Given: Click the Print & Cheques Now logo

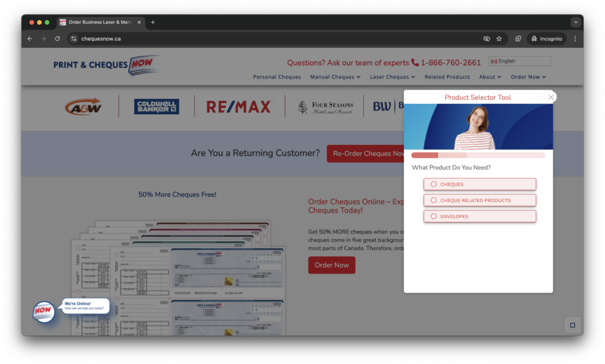Looking at the screenshot, I should (106, 64).
